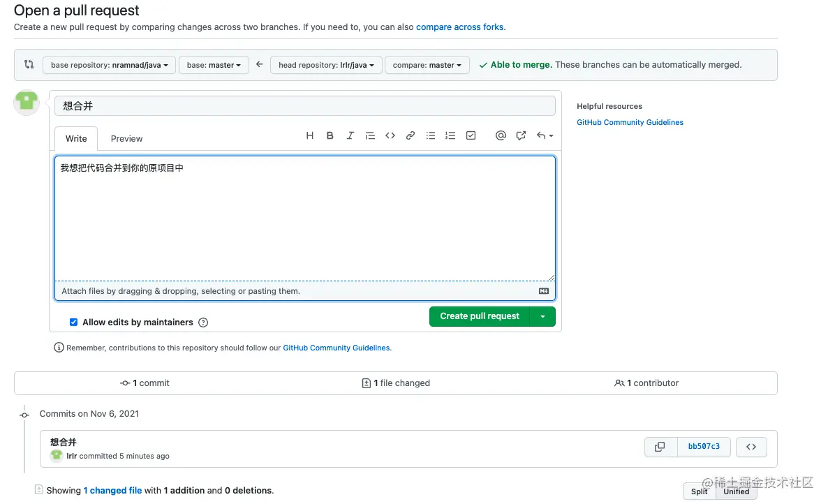Screen dimensions: 828x504
Task: Reference an issue with the cross-reference icon
Action: click(x=522, y=135)
